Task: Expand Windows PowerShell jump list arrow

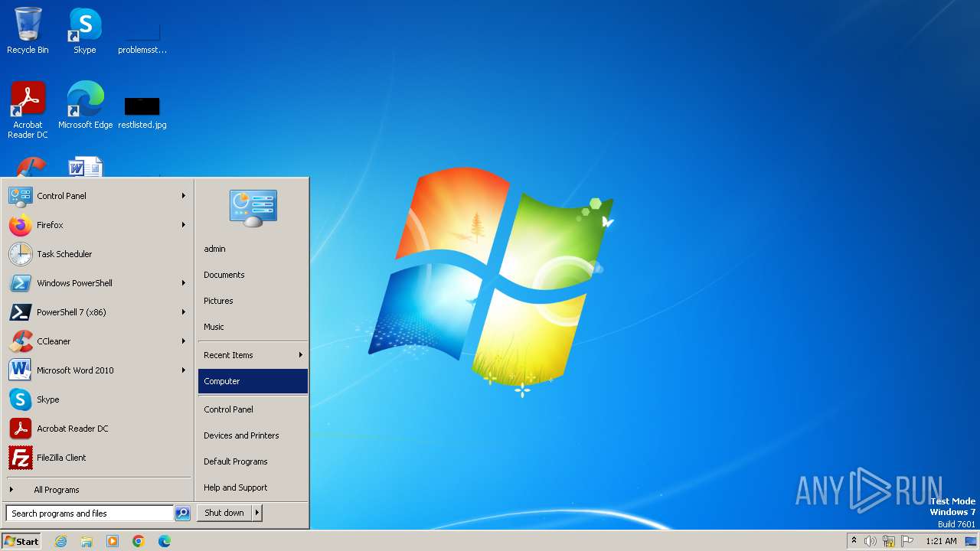Action: pos(184,283)
